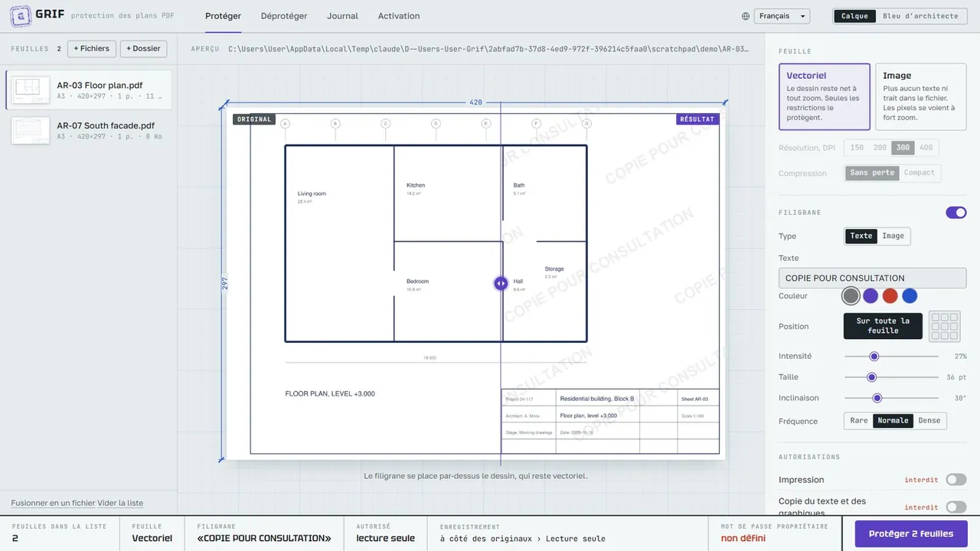Open the Déprotéger tab
This screenshot has width=980, height=551.
tap(284, 16)
